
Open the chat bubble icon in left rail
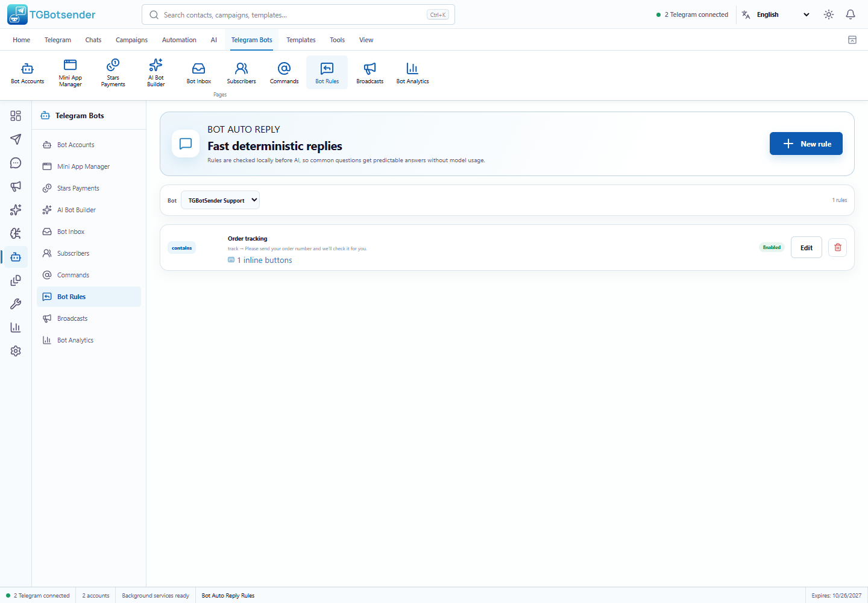[16, 163]
